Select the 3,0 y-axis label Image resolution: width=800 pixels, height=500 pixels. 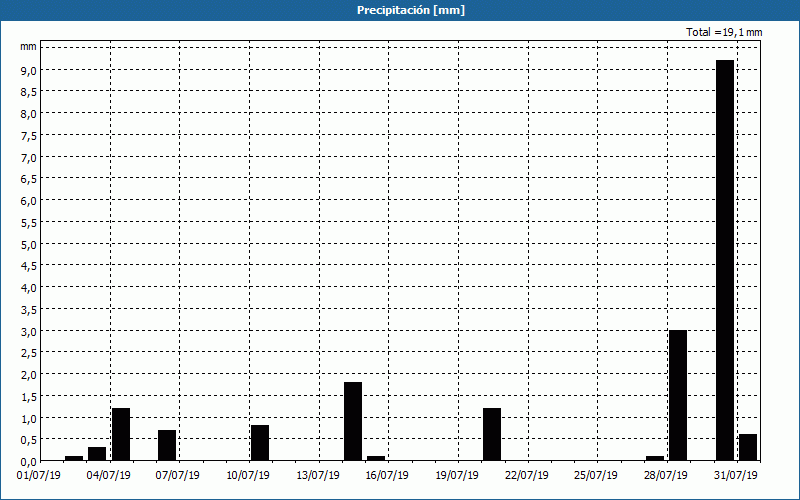point(29,332)
